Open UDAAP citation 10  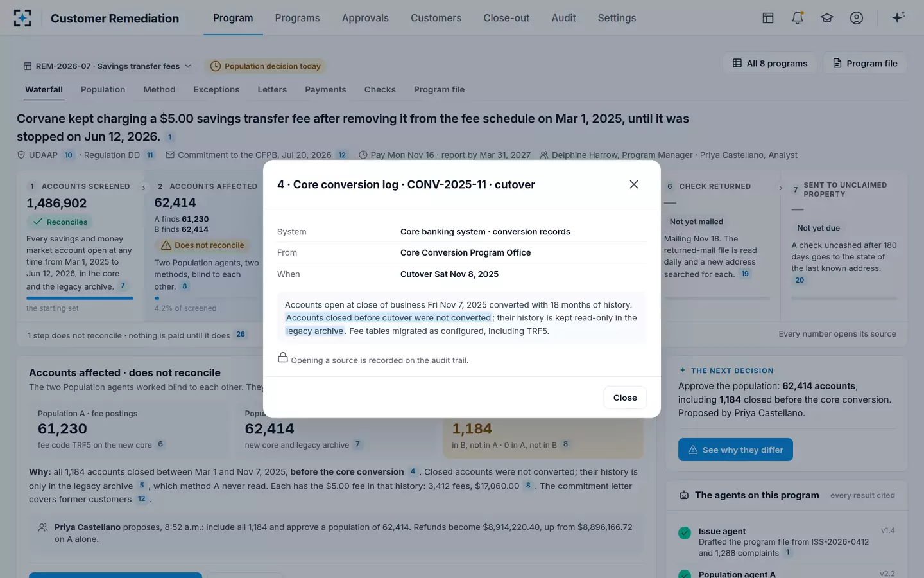[69, 155]
